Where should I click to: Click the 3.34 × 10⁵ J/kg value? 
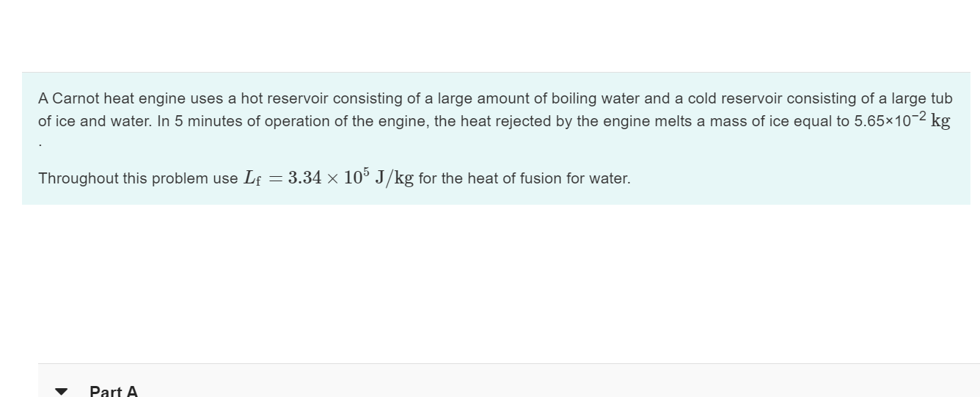click(x=351, y=178)
